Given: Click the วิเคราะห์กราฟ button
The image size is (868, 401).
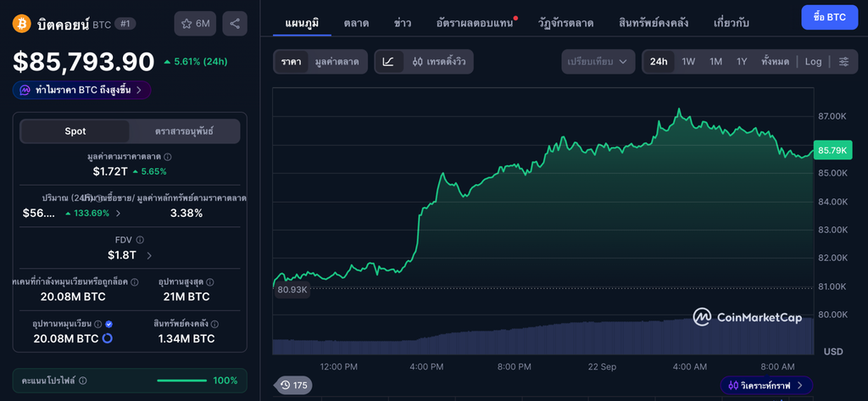Looking at the screenshot, I should 766,385.
